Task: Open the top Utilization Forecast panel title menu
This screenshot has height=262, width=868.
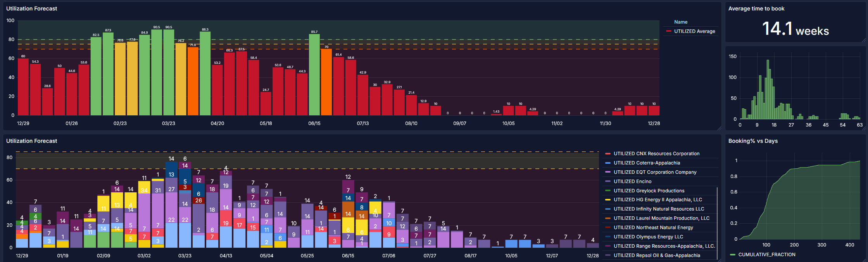Action: coord(32,9)
